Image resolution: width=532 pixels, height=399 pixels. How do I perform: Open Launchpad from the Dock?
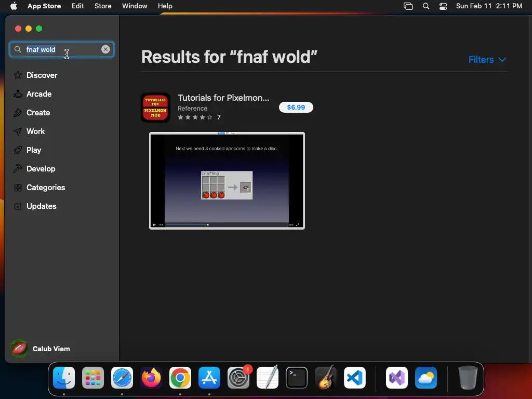coord(93,378)
